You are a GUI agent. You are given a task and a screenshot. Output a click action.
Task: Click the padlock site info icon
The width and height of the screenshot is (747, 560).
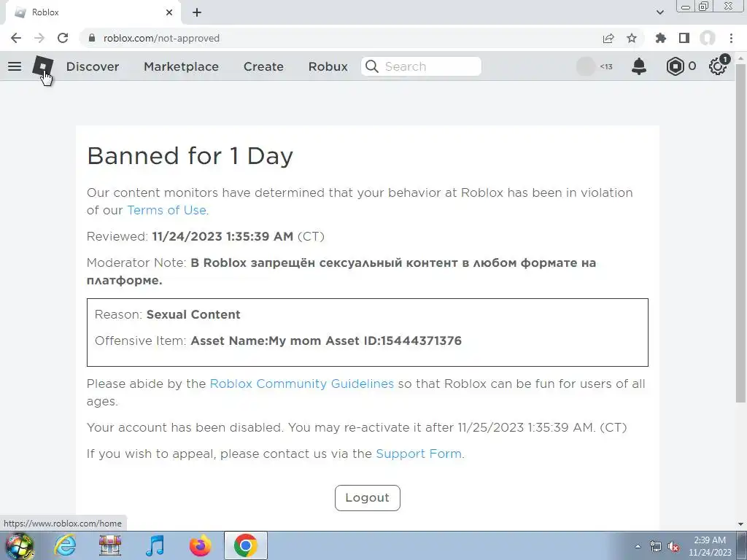point(92,38)
